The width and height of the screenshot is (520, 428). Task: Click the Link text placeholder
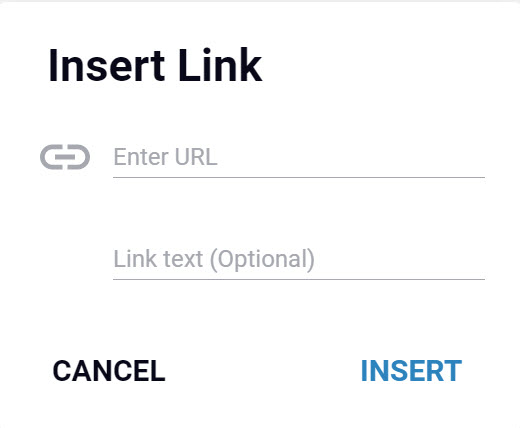214,259
